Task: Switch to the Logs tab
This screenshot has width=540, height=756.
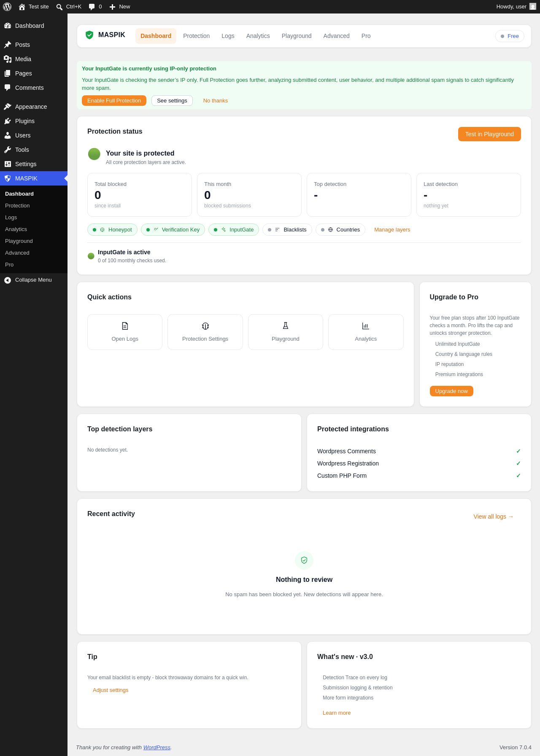Action: [x=228, y=36]
